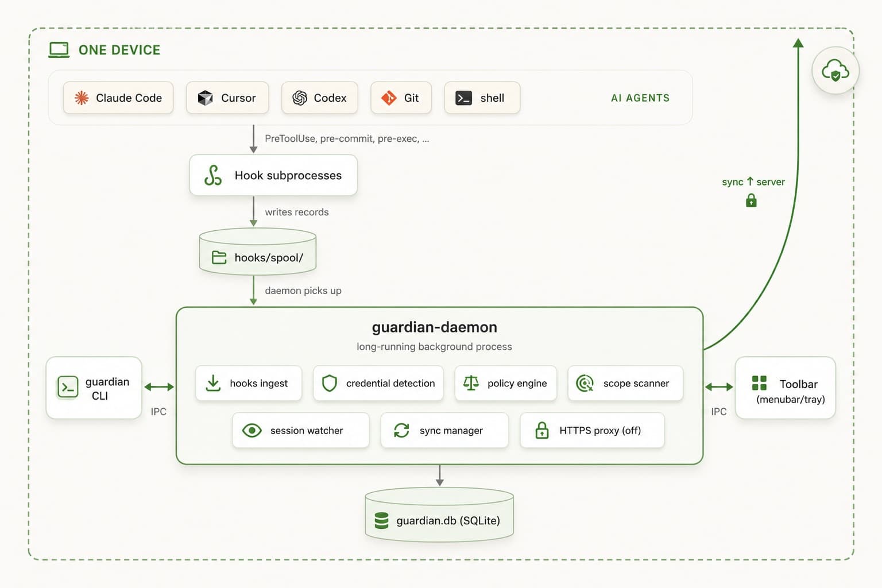Click the HTTPS proxy lock icon
The width and height of the screenshot is (882, 588).
[542, 430]
